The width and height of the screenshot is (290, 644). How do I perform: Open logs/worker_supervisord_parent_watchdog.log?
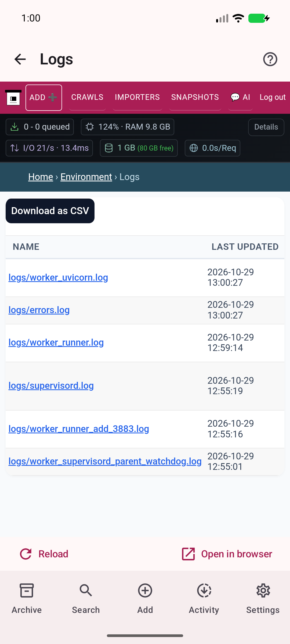click(x=105, y=461)
